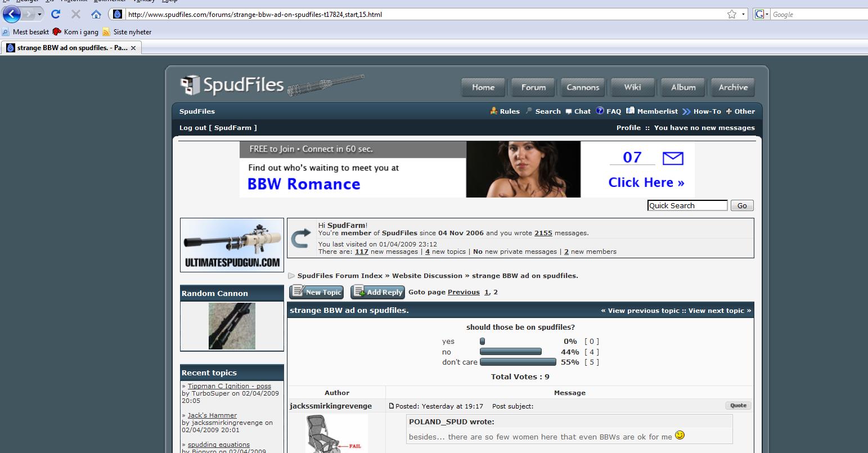Screen dimensions: 868x453
Task: Close the strange BBW ad browser tab
Action: [133, 48]
